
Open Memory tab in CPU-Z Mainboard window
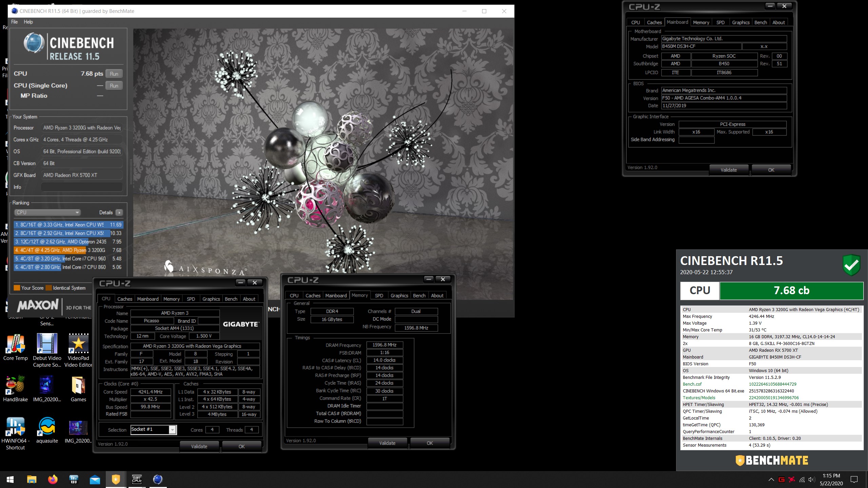click(701, 22)
